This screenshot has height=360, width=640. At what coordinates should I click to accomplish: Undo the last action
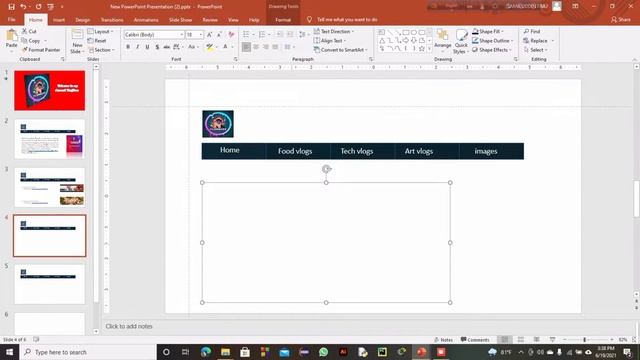[x=23, y=7]
